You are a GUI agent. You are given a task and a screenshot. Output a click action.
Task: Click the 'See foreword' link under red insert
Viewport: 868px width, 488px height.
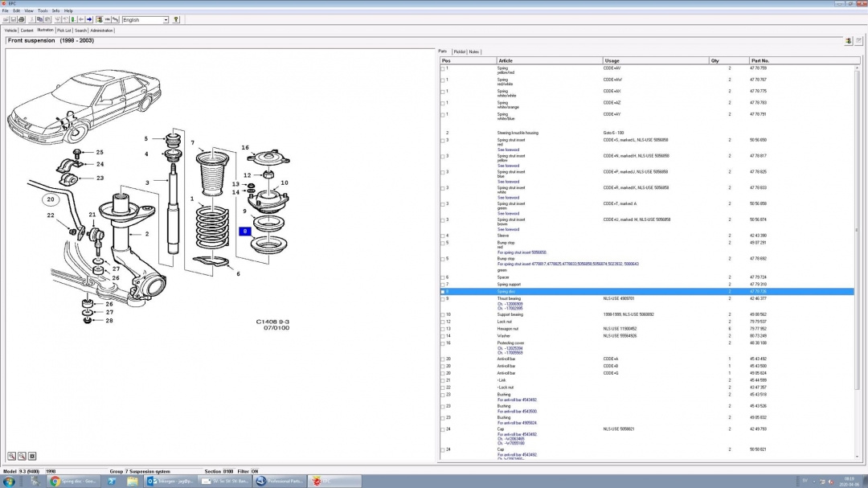click(x=508, y=150)
